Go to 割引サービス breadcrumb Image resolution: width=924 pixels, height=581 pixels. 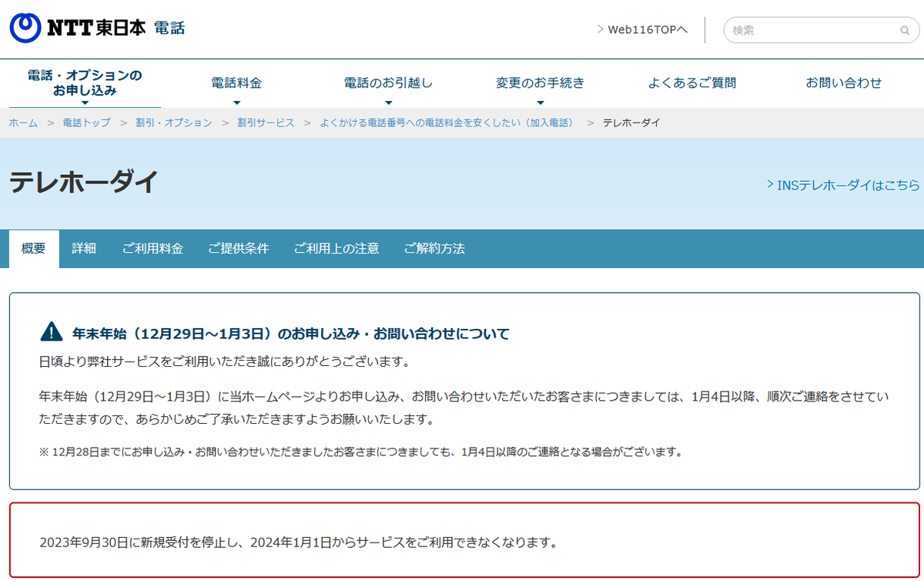tap(266, 123)
